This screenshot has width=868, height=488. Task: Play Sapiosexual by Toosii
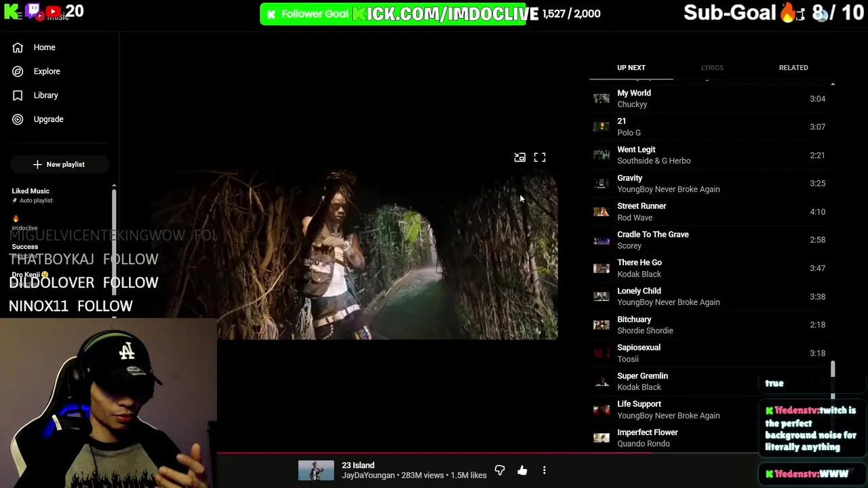point(711,353)
